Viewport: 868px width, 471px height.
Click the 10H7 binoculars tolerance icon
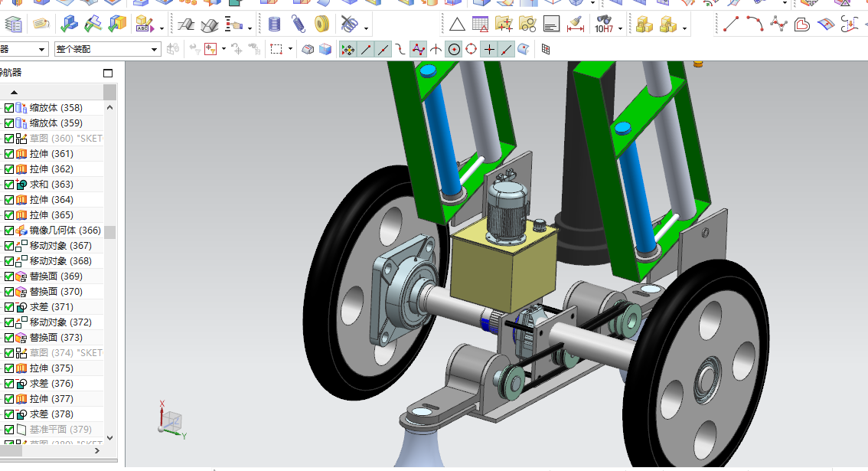[x=603, y=24]
